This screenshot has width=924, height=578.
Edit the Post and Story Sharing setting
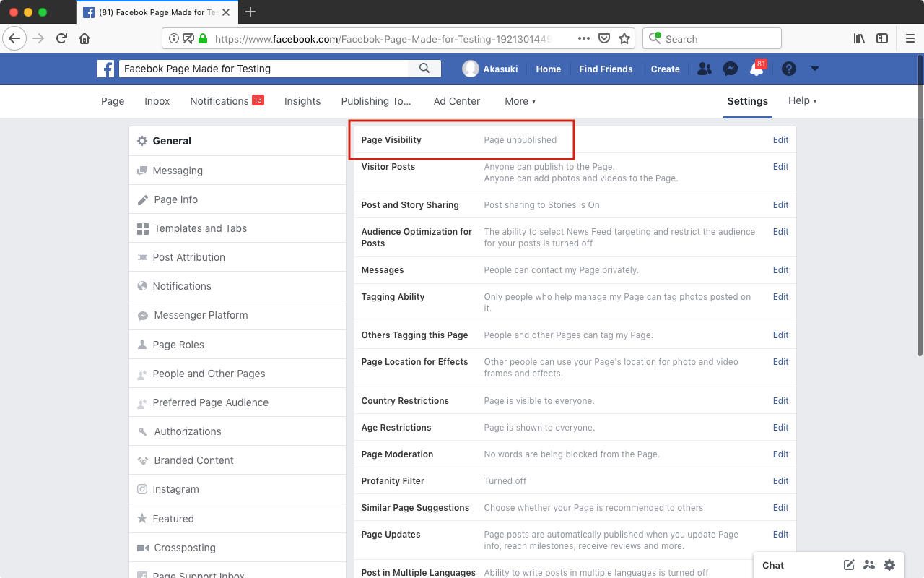pos(780,205)
